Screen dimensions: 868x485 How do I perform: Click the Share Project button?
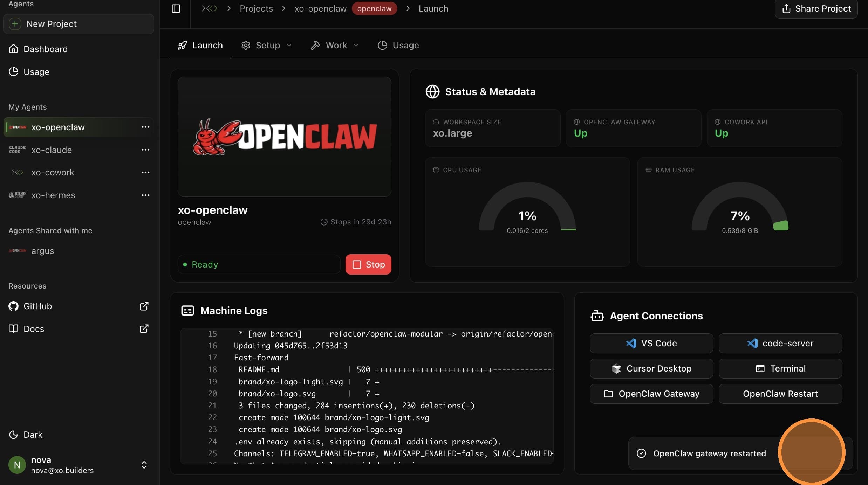[816, 8]
